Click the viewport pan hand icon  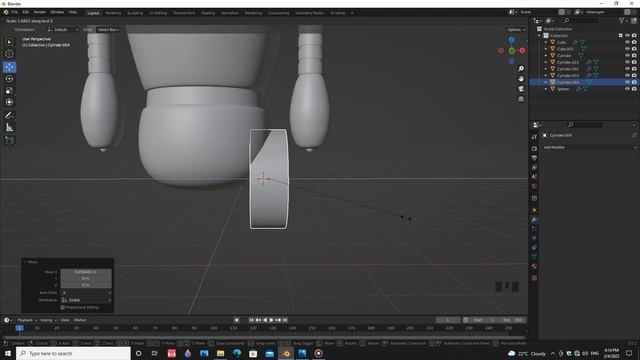coord(521,79)
